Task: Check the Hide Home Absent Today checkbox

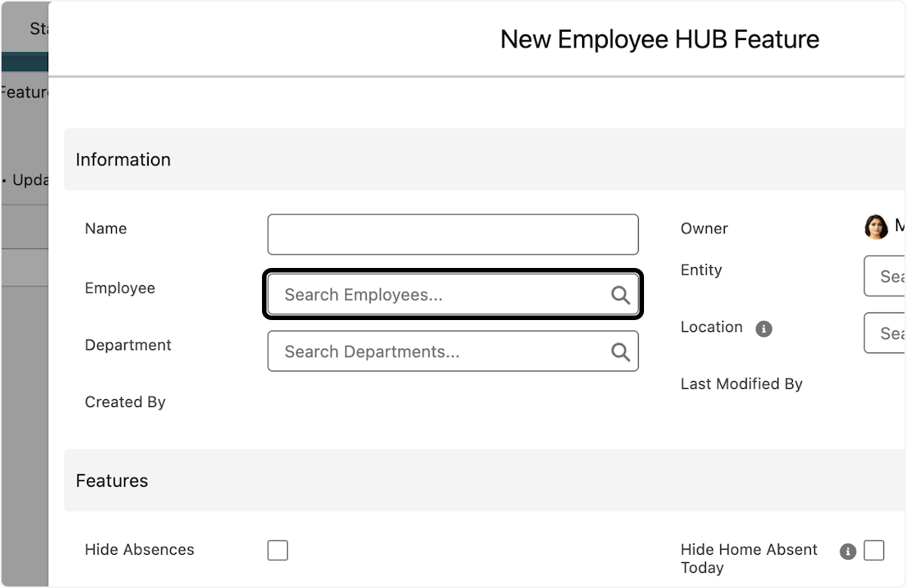Action: click(x=874, y=550)
